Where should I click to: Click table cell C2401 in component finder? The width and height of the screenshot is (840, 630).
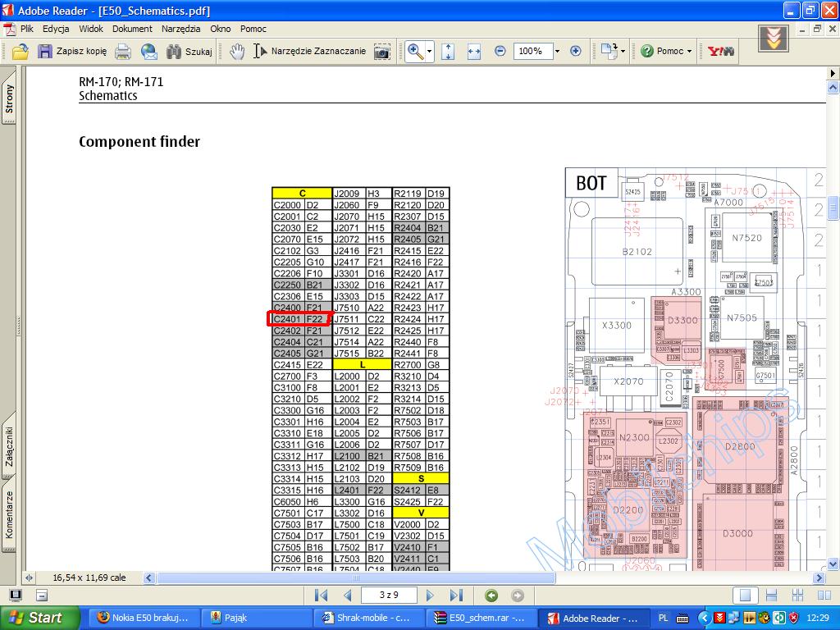pyautogui.click(x=288, y=319)
